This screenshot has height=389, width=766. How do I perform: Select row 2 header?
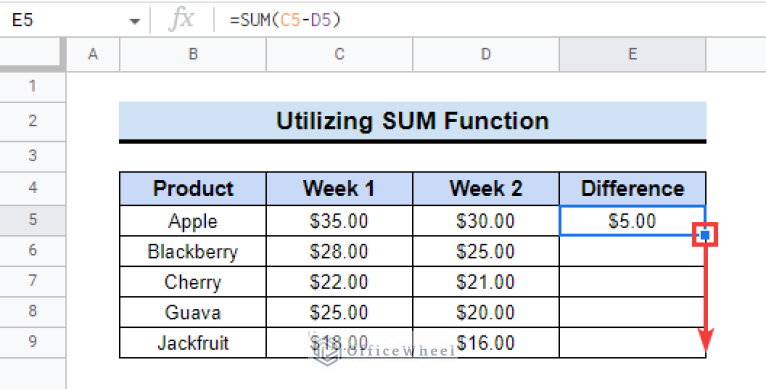point(32,121)
